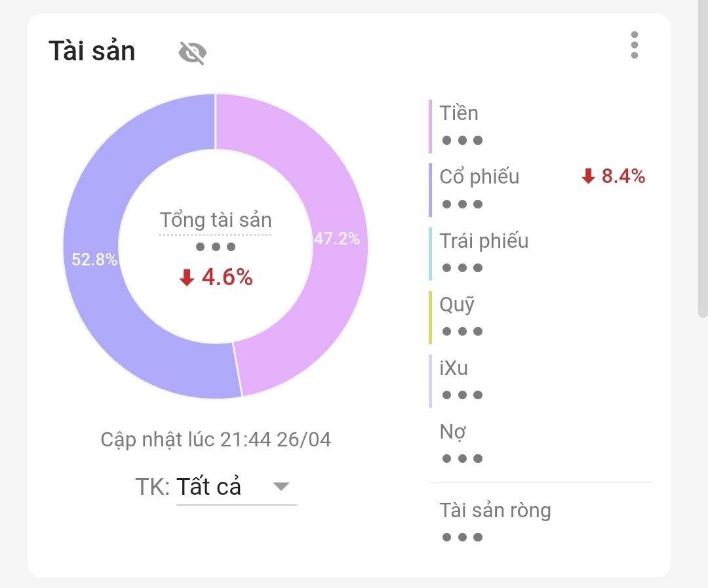The height and width of the screenshot is (588, 708).
Task: Open 'Tài sản ròng' net assets row
Action: (495, 510)
